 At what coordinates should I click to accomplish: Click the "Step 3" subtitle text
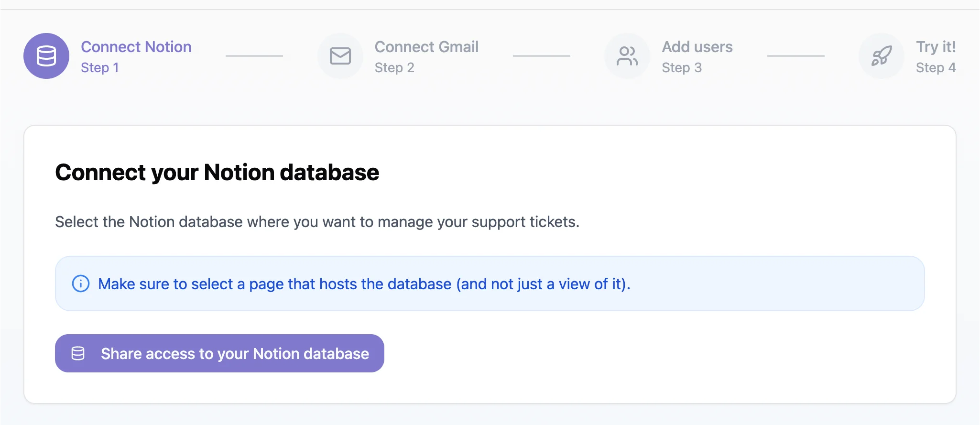pos(682,68)
